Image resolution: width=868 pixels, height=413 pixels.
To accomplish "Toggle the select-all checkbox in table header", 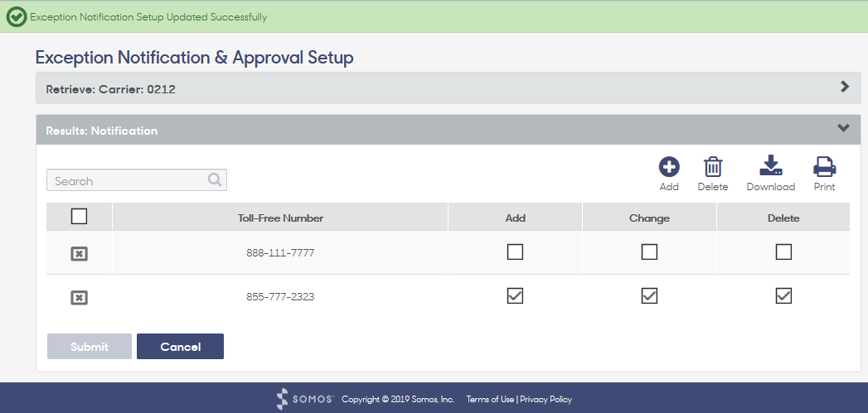I will click(x=79, y=216).
